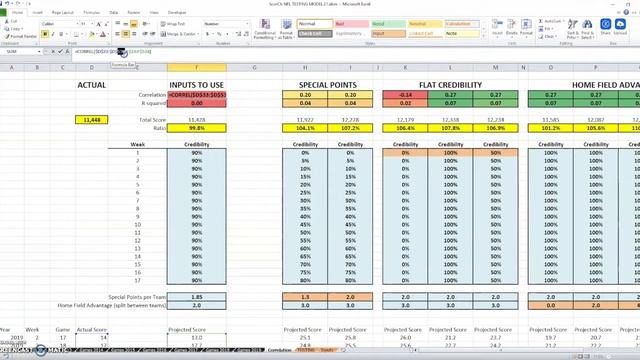Confirm formula entry with the checkmark icon
This screenshot has height=360, width=640.
point(60,52)
